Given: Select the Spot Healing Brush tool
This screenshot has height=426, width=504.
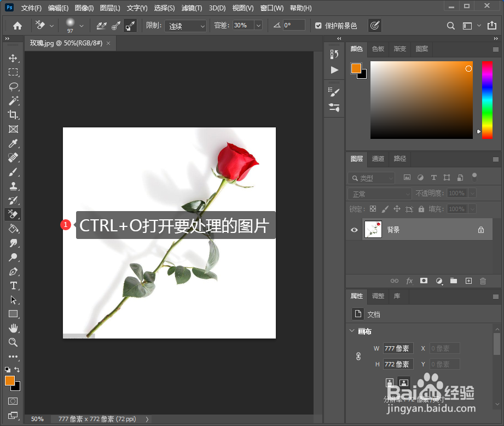Looking at the screenshot, I should click(13, 157).
